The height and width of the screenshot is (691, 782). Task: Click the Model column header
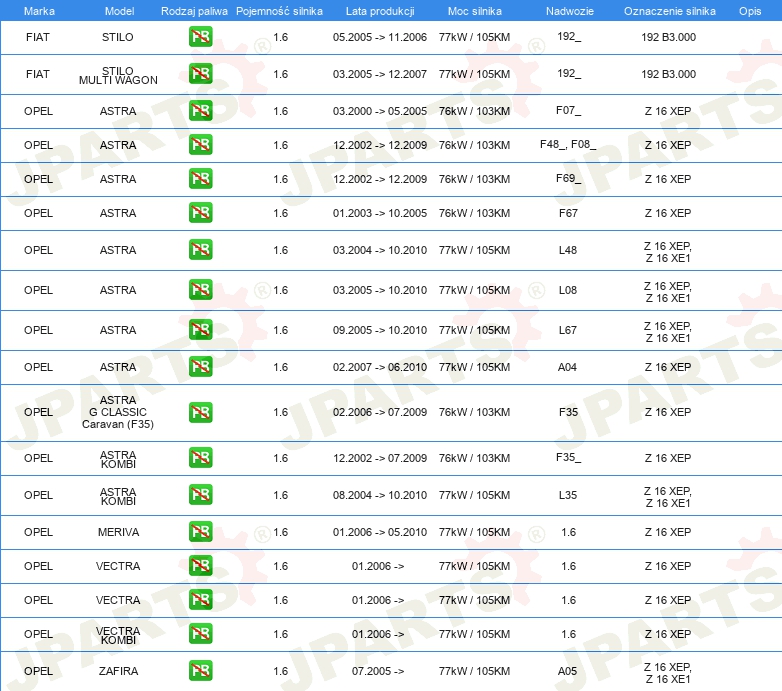coord(119,11)
